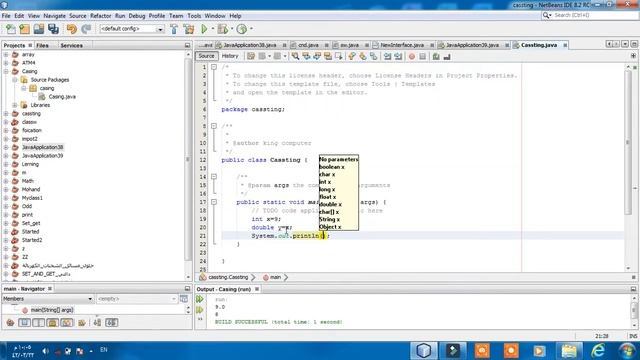Expand the array project node
Viewport: 640px width, 360px height.
click(x=6, y=54)
